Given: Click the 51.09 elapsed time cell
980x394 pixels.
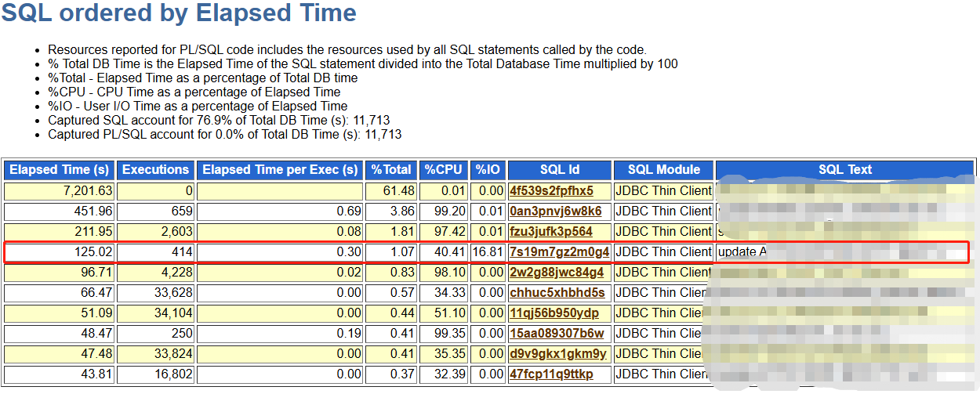Looking at the screenshot, I should [x=60, y=313].
